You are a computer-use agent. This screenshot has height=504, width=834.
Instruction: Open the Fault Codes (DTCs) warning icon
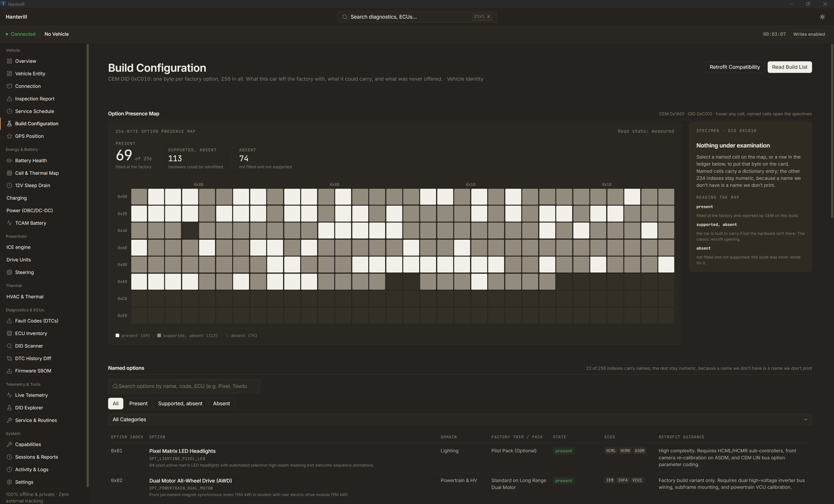pos(9,321)
